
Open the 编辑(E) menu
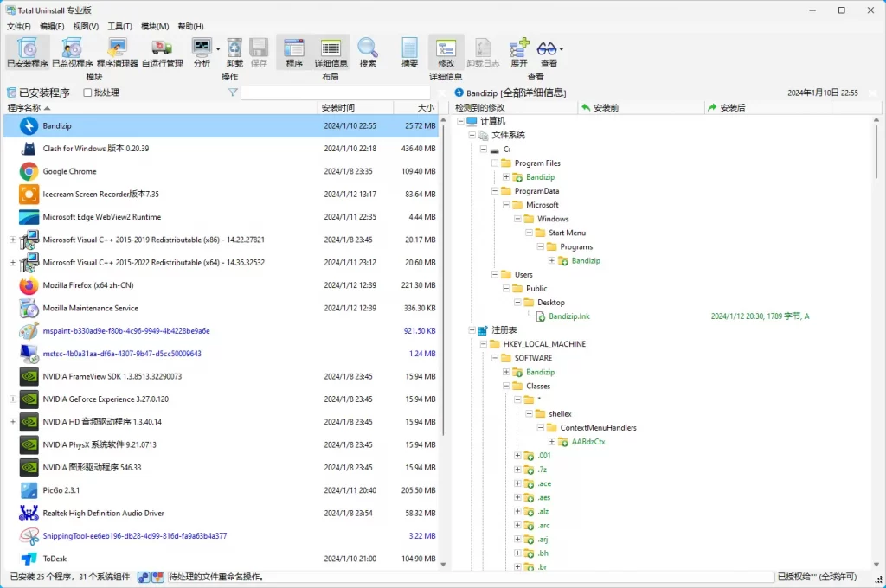click(52, 27)
